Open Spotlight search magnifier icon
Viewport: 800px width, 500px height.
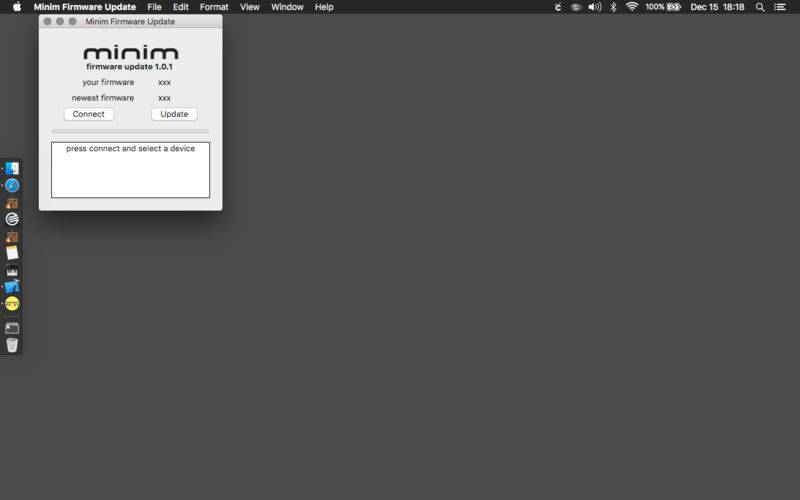tap(760, 7)
